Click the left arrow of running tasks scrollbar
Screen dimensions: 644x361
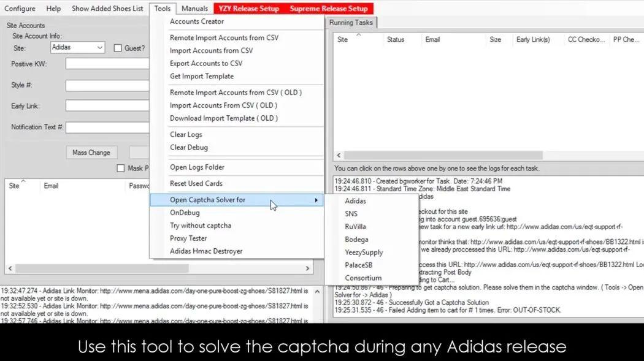click(x=339, y=156)
